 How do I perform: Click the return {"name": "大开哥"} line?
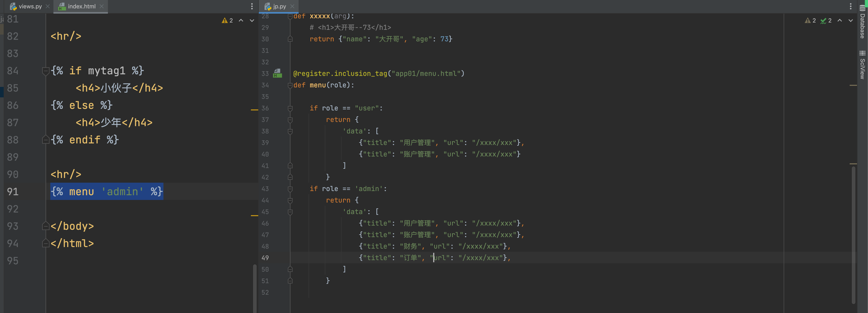coord(381,39)
